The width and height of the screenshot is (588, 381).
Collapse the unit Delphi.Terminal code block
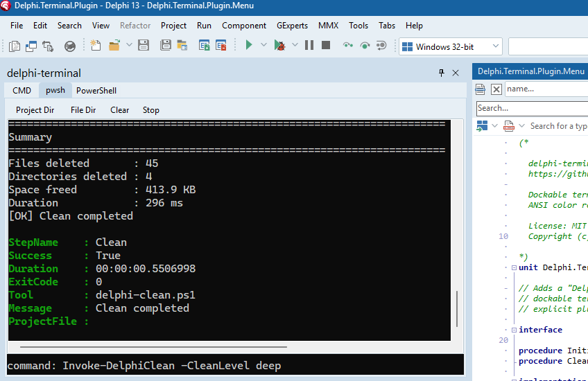click(514, 267)
